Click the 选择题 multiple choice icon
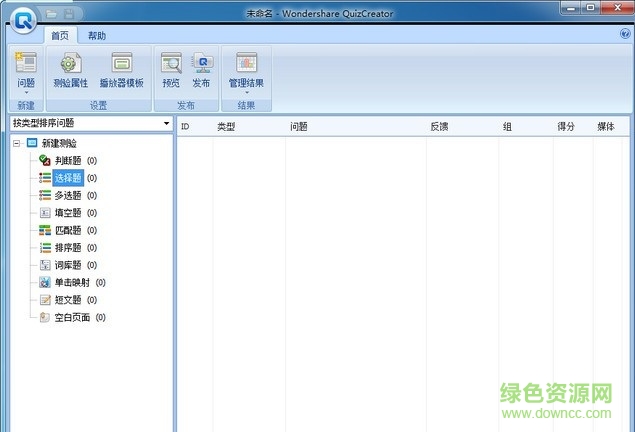 click(x=45, y=178)
